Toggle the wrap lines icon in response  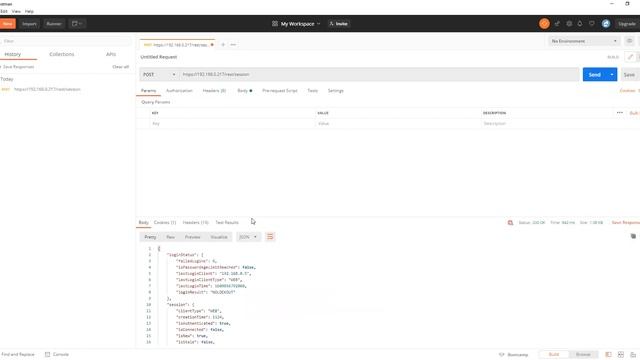[x=270, y=237]
